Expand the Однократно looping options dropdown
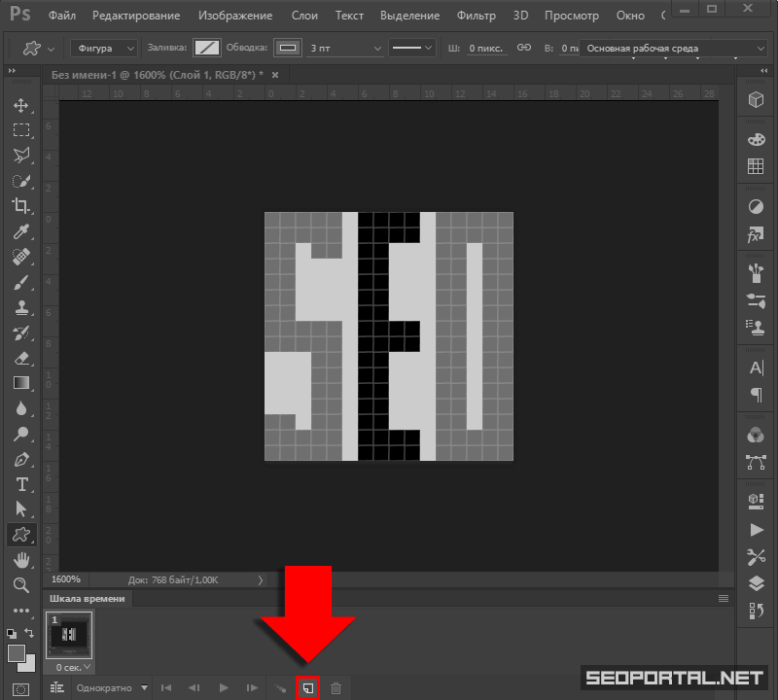 (113, 687)
